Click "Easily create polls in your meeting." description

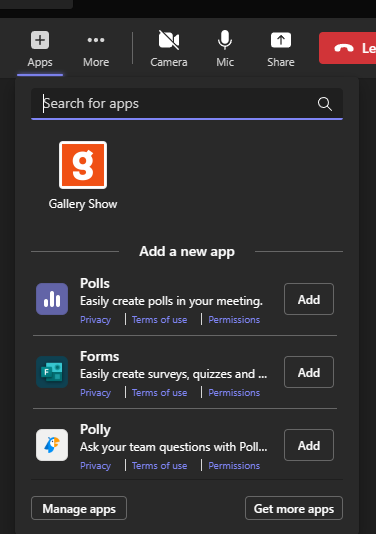pyautogui.click(x=171, y=301)
